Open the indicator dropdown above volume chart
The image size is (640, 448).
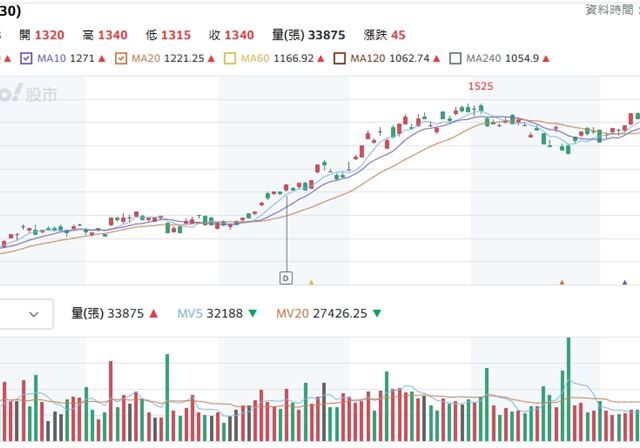(25, 314)
